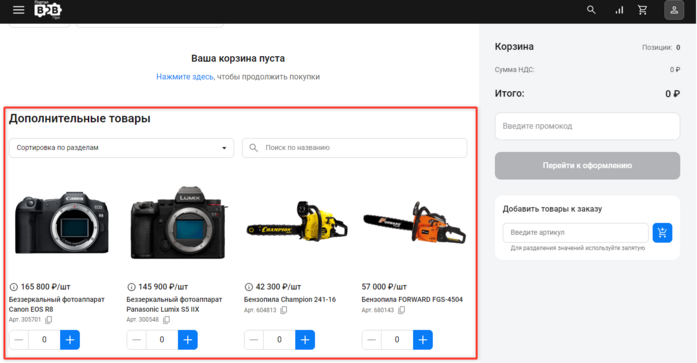Follow the Нажмите здесь link
The height and width of the screenshot is (363, 697).
185,77
